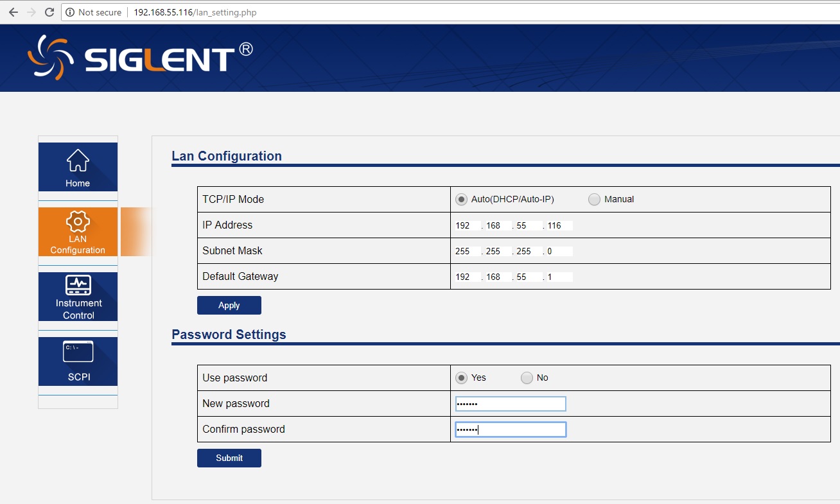Click the browser address bar URL
The height and width of the screenshot is (504, 840).
coord(195,12)
